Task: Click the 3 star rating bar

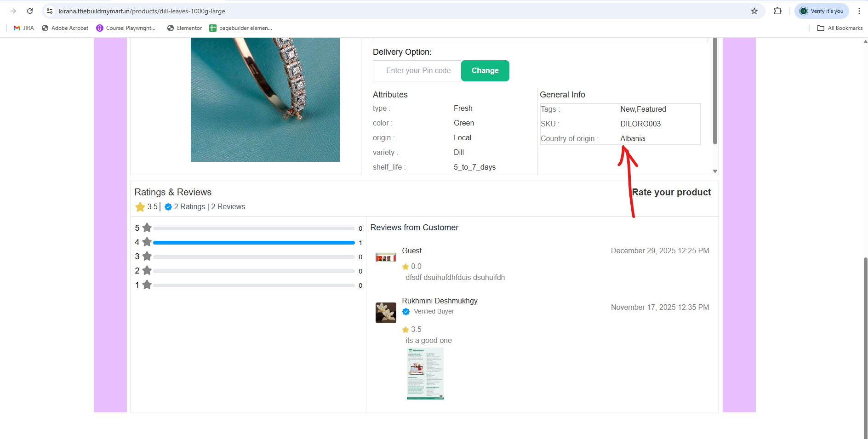Action: click(x=254, y=257)
